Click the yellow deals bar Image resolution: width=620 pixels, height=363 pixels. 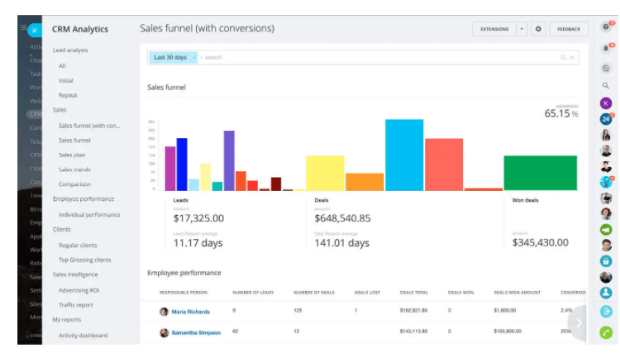tap(325, 173)
